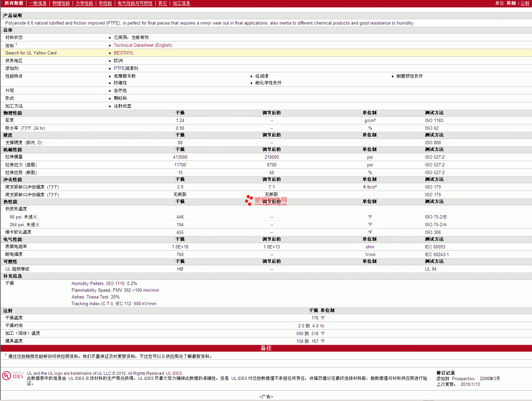
Task: Click the 广告 text at the bottom
Action: tap(266, 397)
